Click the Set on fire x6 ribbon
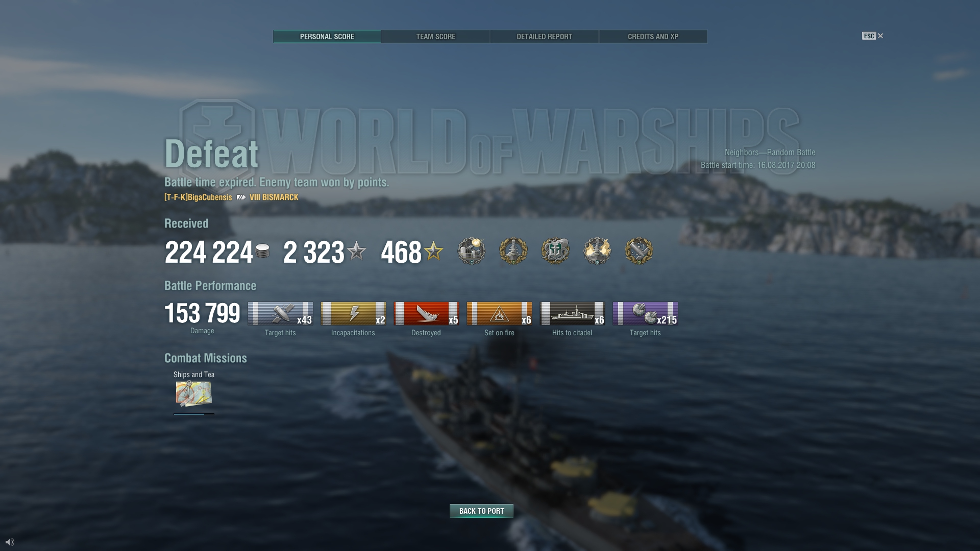 point(499,313)
